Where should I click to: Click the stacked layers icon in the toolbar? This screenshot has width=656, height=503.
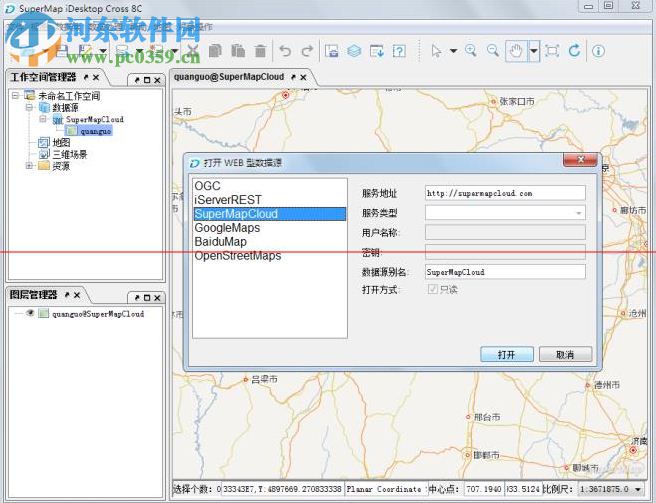click(354, 51)
